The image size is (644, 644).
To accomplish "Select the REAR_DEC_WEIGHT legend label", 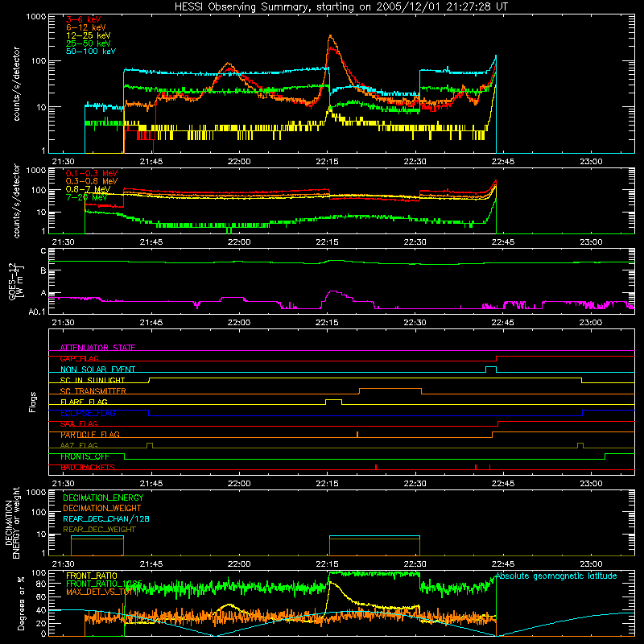I will pos(99,530).
